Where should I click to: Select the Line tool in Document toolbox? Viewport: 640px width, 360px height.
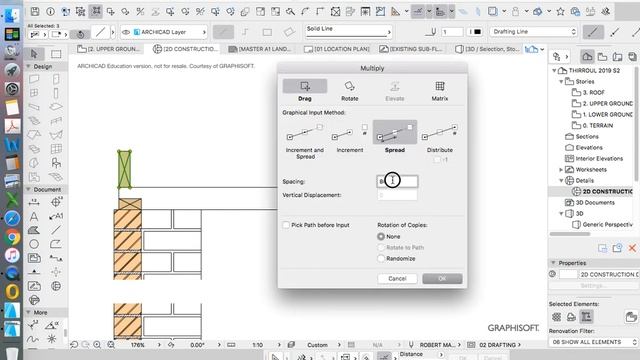click(56, 230)
